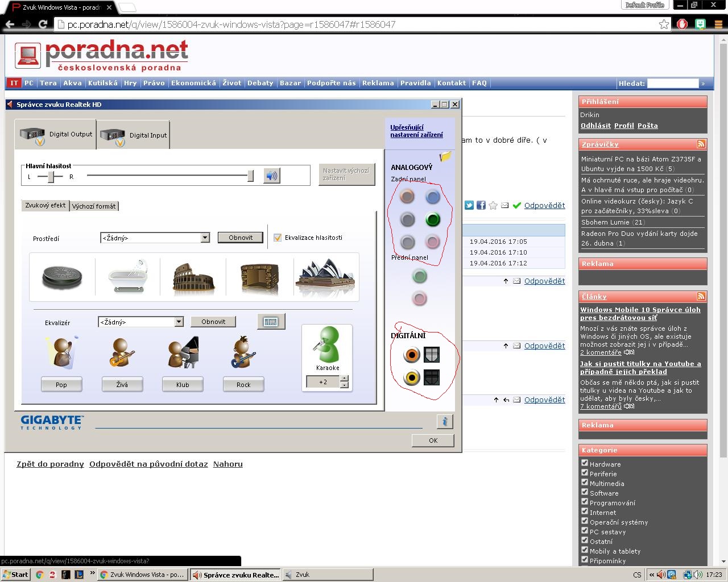
Task: Open the Hry section in site menu
Action: point(130,83)
